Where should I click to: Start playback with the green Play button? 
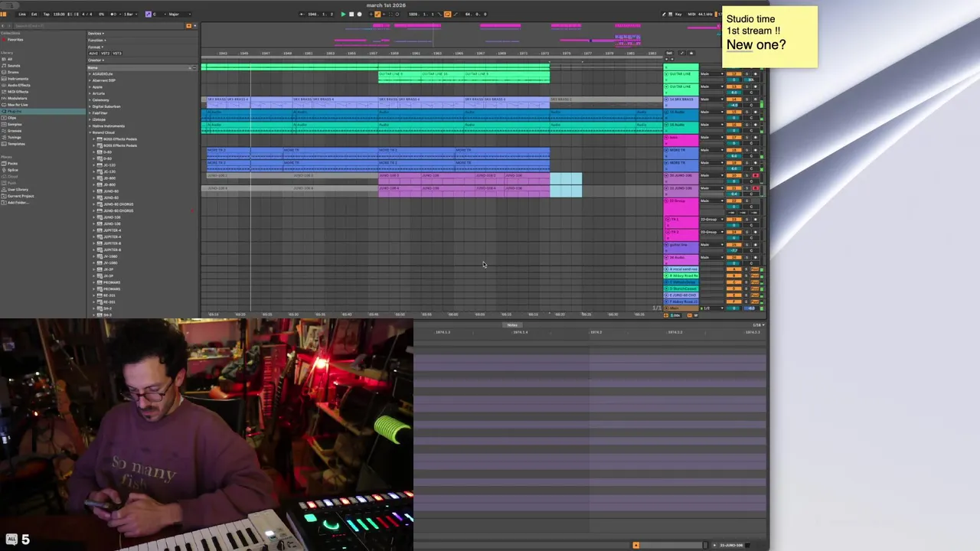pyautogui.click(x=343, y=14)
